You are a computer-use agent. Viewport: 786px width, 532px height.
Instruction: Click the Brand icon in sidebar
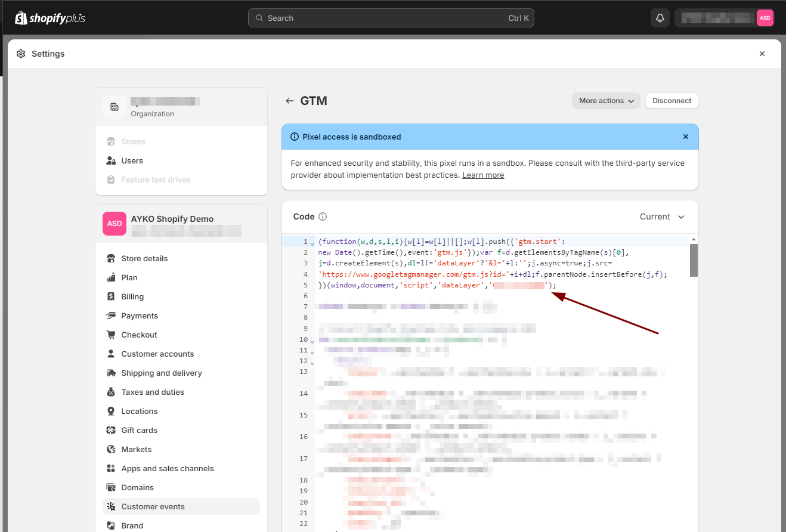coord(111,525)
